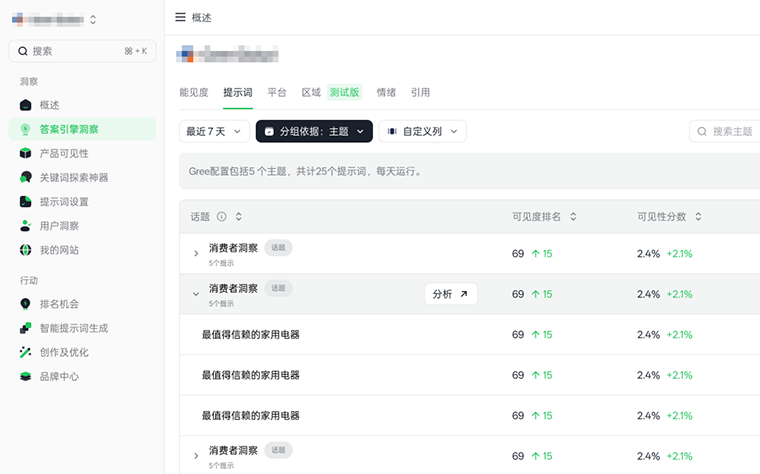This screenshot has width=760, height=474.
Task: Switch to the 引用 tab
Action: coord(420,92)
